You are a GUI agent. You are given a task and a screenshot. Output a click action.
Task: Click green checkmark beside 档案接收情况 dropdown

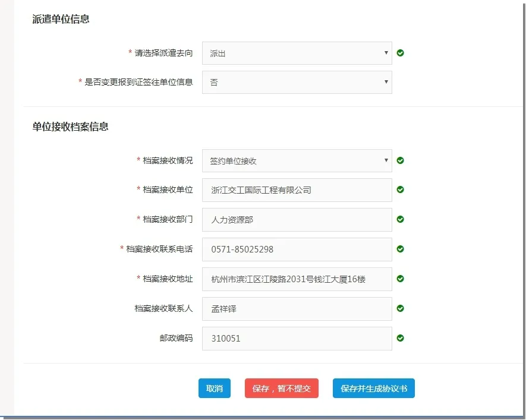(401, 160)
